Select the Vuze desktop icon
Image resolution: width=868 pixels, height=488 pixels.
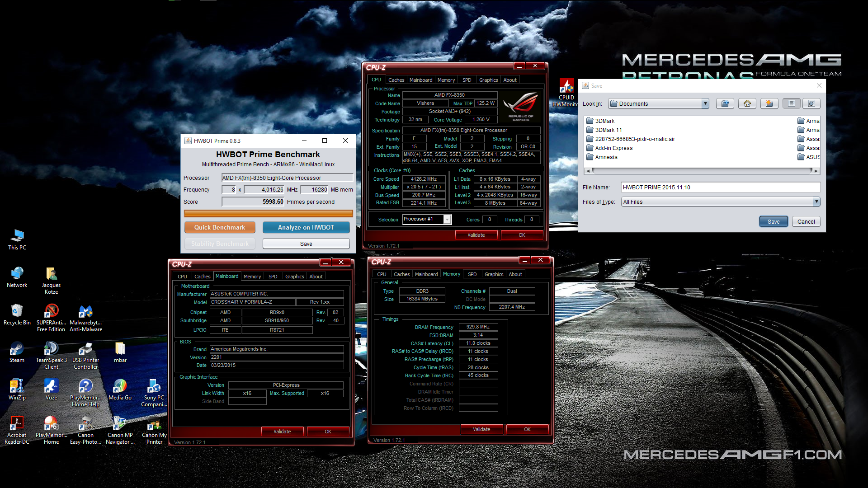tap(51, 389)
